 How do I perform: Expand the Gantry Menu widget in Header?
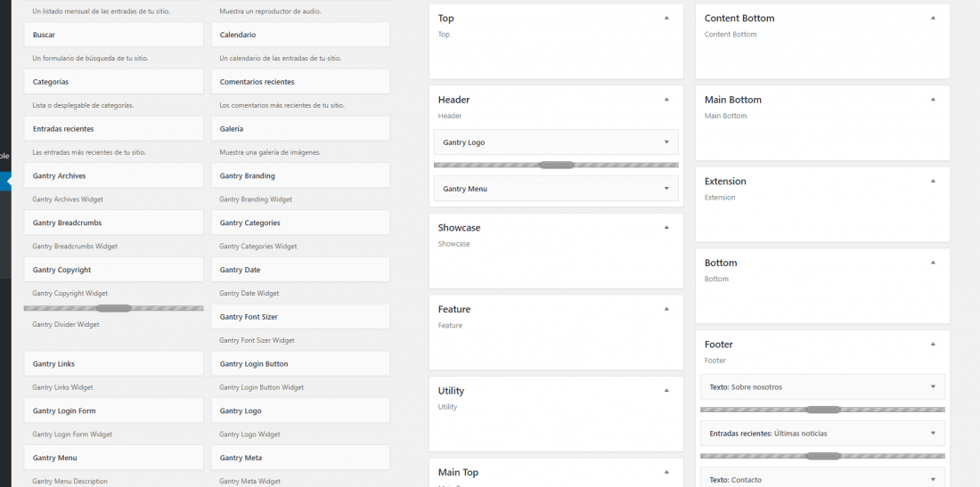coord(666,189)
